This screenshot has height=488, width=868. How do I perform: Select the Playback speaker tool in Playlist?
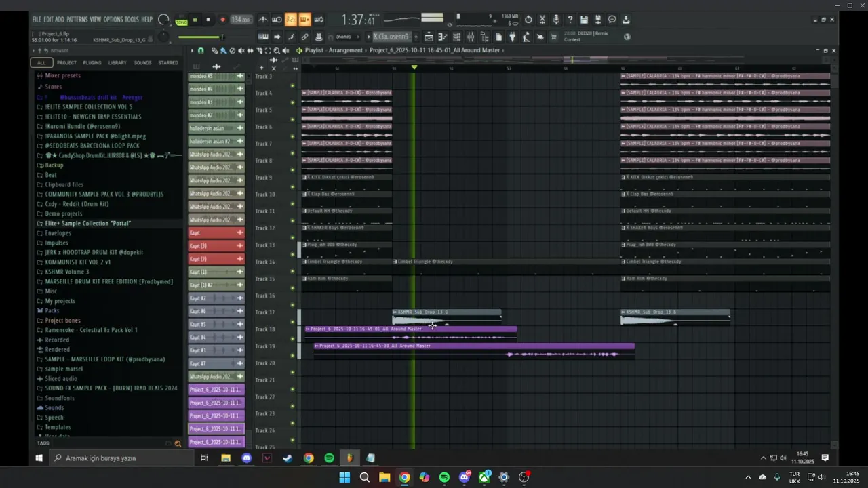point(285,51)
